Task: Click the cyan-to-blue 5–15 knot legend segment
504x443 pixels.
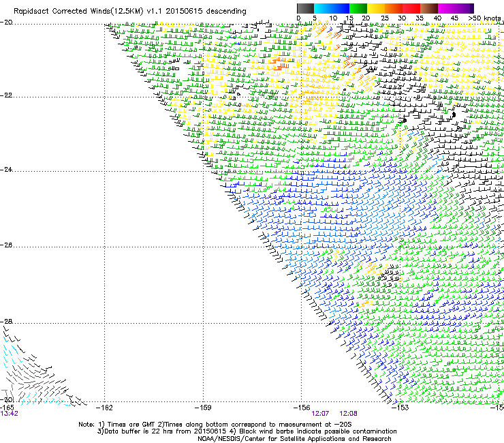Action: click(x=332, y=8)
